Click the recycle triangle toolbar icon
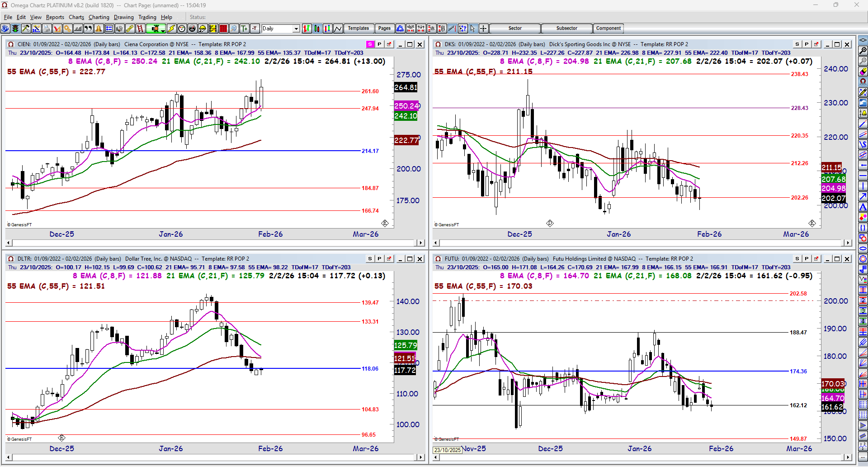 (400, 29)
